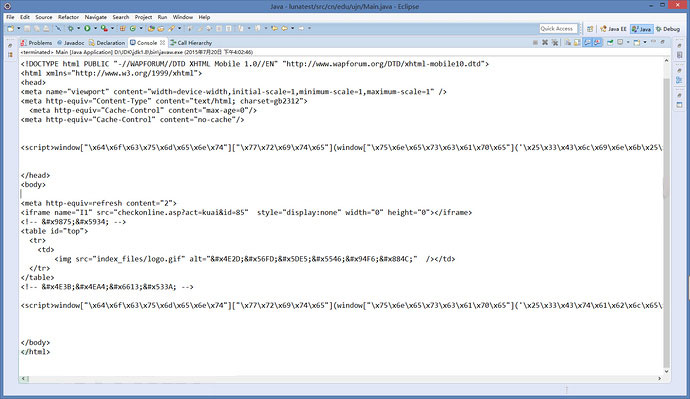The height and width of the screenshot is (399, 690).
Task: Open the New wizard dropdown arrow
Action: coord(18,28)
